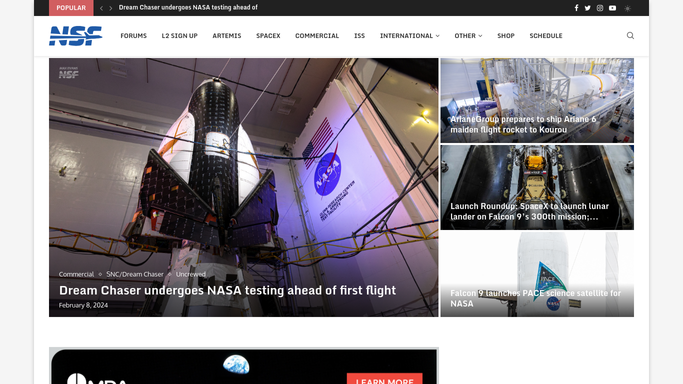Open the Twitter icon in top bar
The width and height of the screenshot is (683, 384).
point(588,8)
